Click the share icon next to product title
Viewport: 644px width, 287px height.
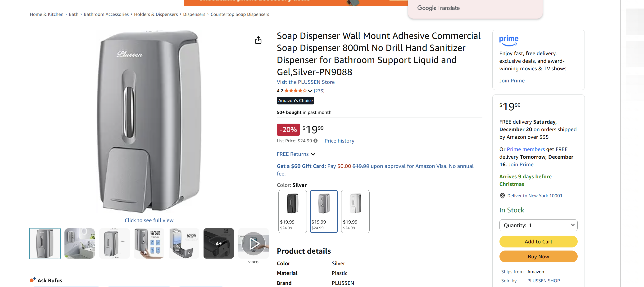pyautogui.click(x=258, y=40)
